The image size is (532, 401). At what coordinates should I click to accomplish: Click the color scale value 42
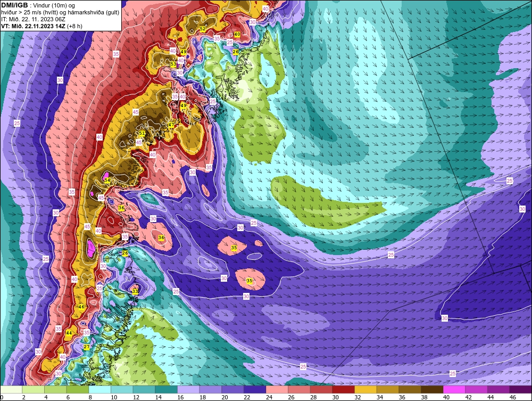(468, 397)
